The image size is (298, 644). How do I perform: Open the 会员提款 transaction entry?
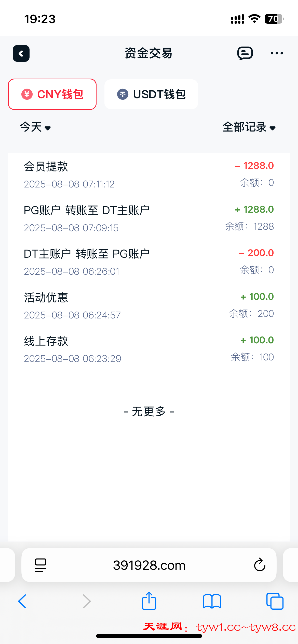149,175
